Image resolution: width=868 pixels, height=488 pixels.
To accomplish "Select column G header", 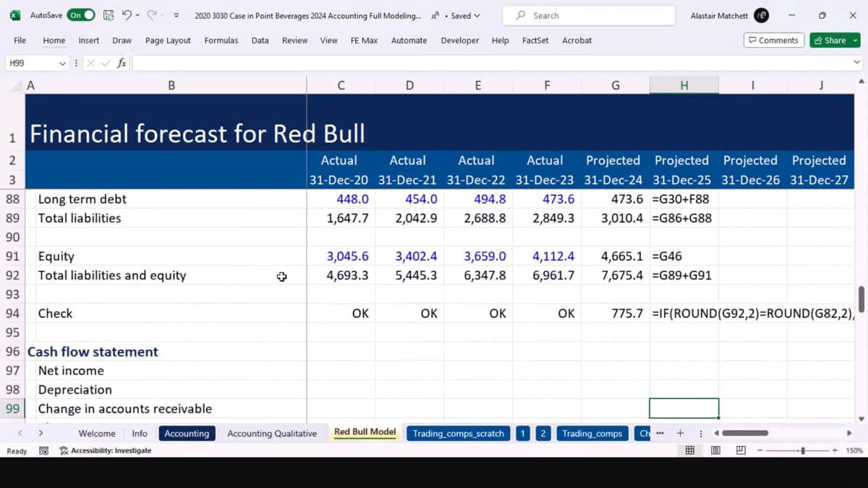I will click(616, 85).
